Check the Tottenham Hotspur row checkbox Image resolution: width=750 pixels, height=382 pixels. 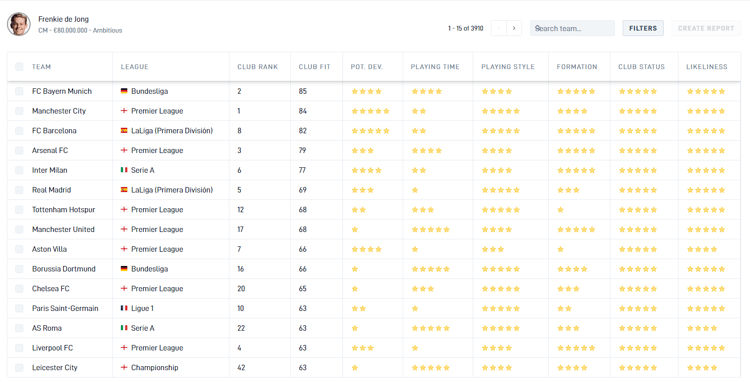19,209
